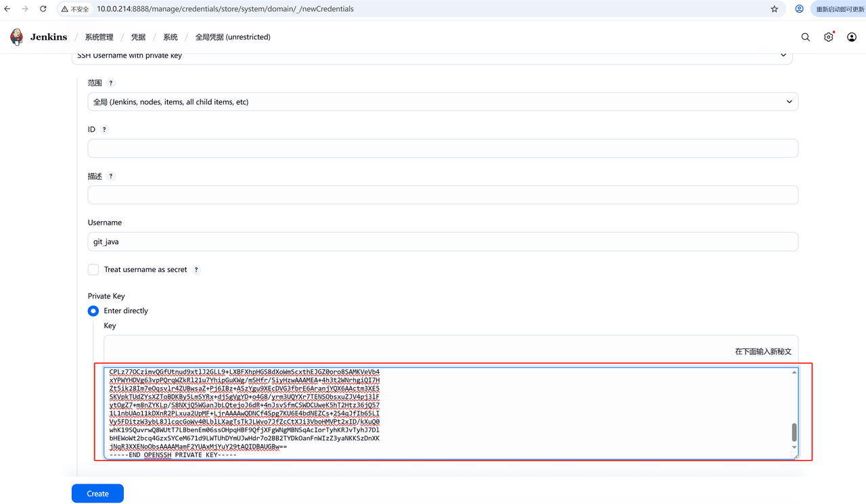Open the Jenkins search icon

pos(805,37)
